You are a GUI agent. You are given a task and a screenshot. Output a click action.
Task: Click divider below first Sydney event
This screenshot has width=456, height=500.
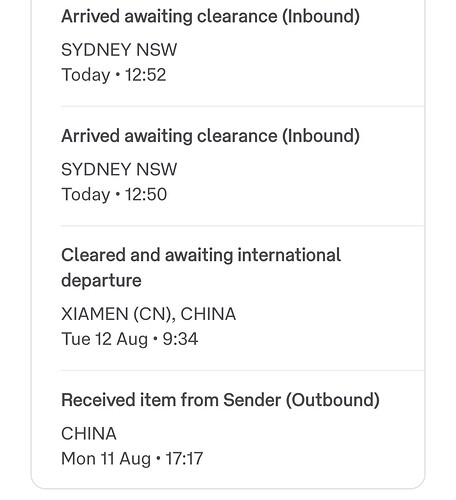click(242, 106)
